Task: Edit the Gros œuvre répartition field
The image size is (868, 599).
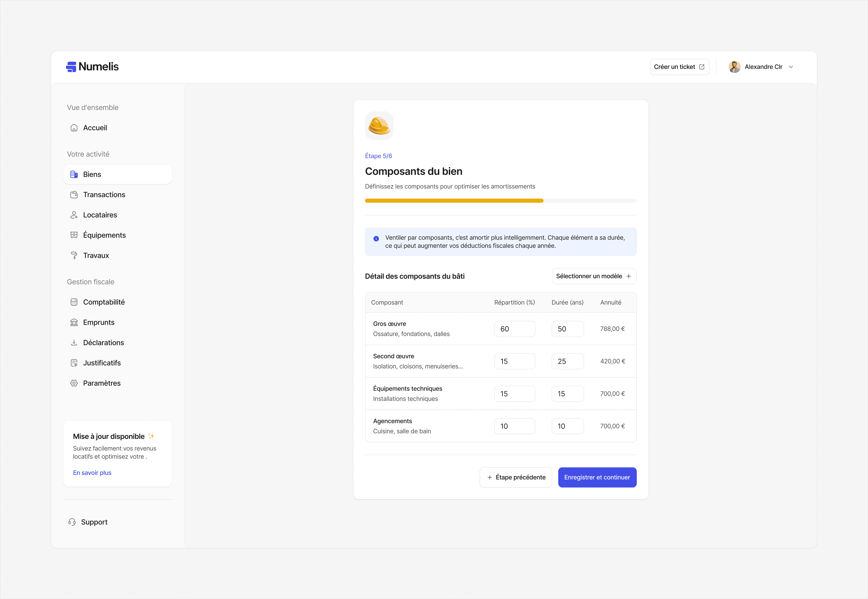Action: [515, 328]
